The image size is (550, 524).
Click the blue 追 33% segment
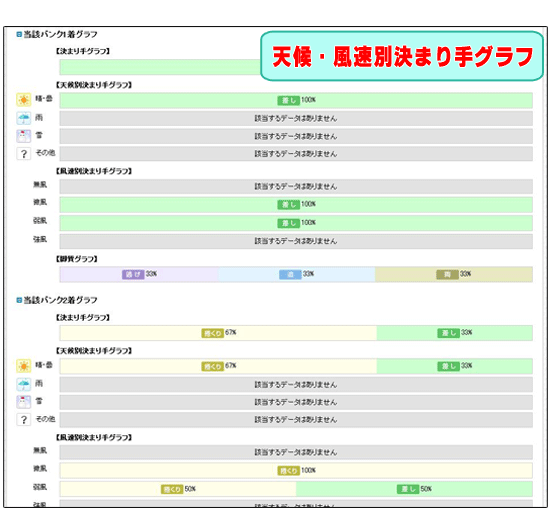point(296,274)
